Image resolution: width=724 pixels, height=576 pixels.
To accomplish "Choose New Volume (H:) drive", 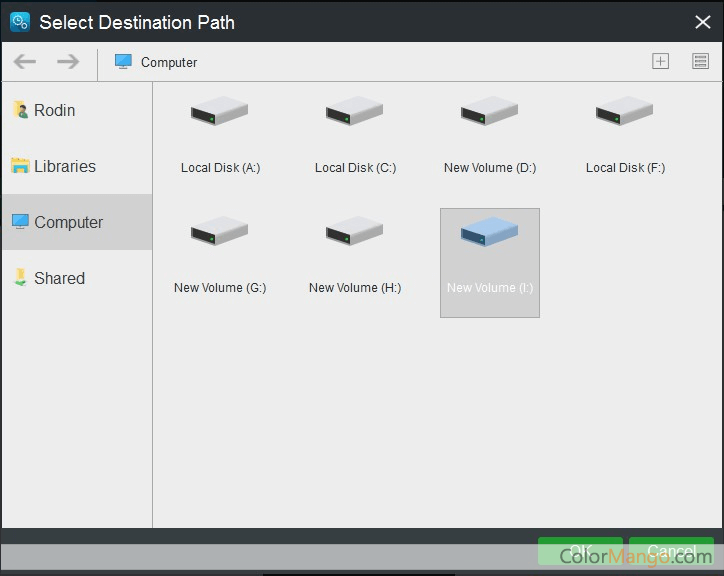I will pos(355,255).
